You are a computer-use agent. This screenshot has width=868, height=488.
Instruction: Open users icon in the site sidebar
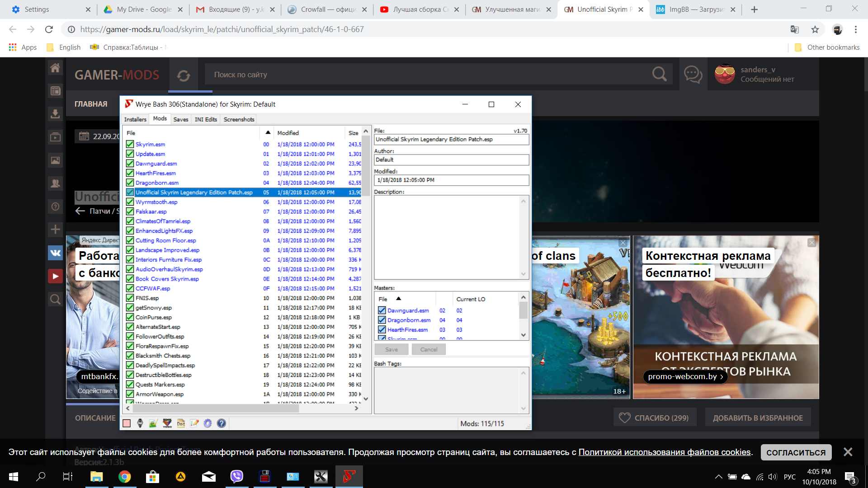(55, 183)
